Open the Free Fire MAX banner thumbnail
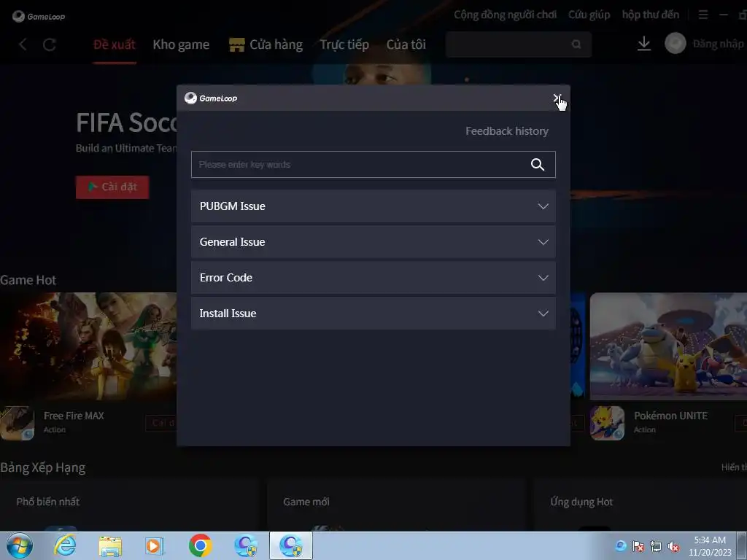The width and height of the screenshot is (747, 560). coord(88,346)
